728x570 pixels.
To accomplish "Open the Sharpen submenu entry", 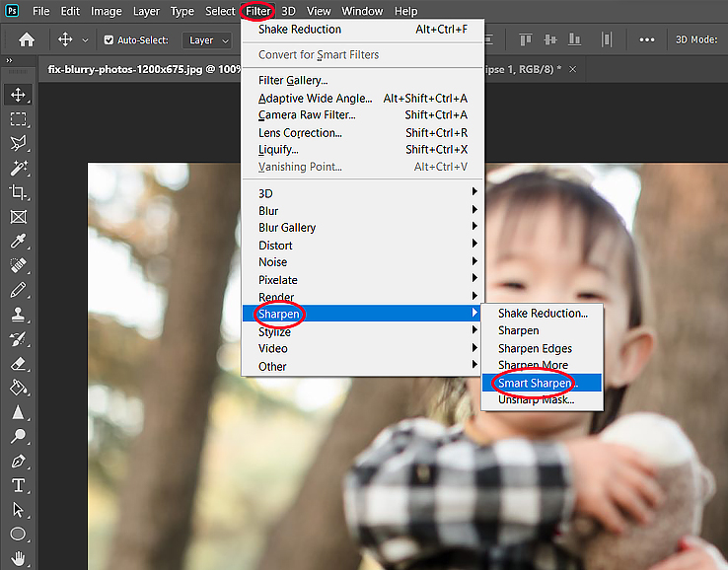I will click(x=362, y=314).
